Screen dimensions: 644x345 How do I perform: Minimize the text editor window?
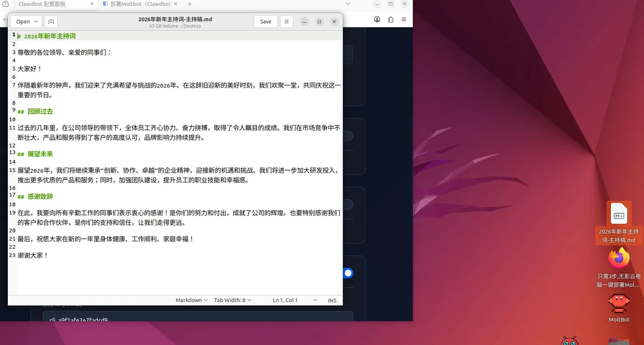(x=305, y=22)
